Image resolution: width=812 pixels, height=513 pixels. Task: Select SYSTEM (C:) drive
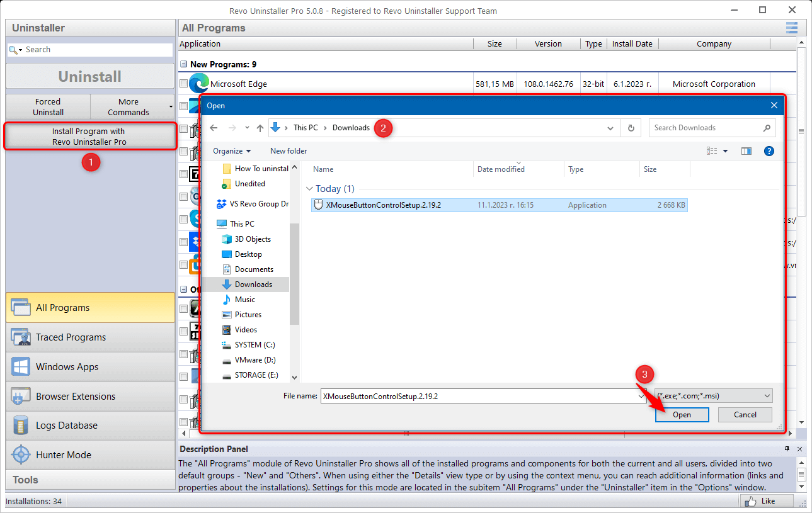[x=248, y=345]
